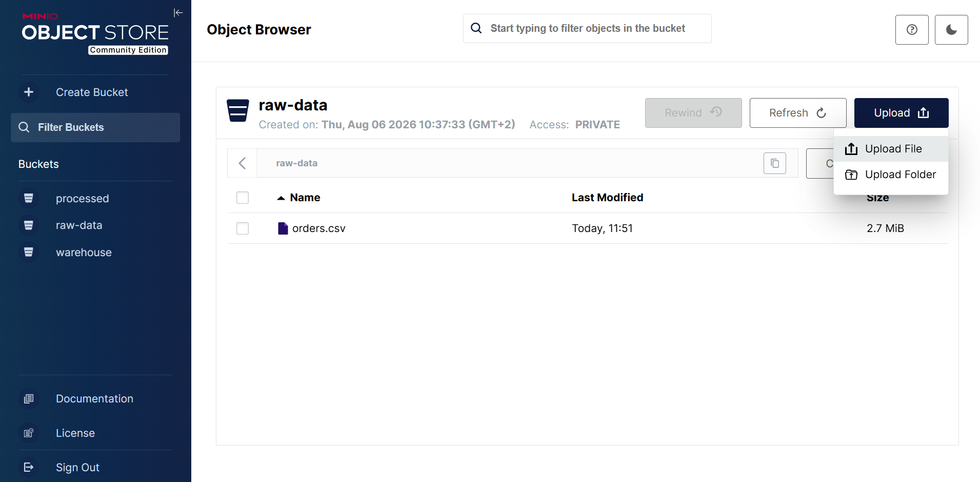980x482 pixels.
Task: Open the processed bucket
Action: (82, 199)
